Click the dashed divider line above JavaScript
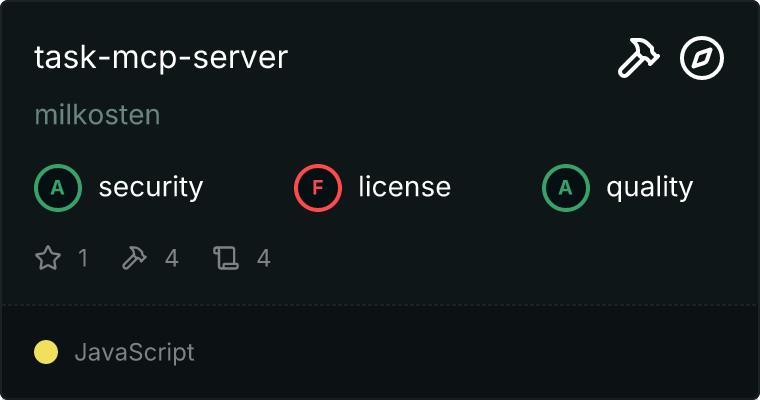This screenshot has width=760, height=400. pos(380,304)
